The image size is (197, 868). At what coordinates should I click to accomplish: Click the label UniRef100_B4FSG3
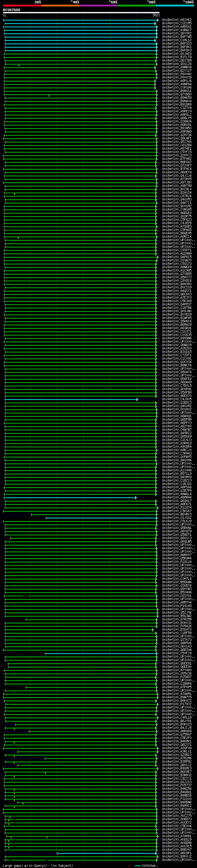click(176, 43)
